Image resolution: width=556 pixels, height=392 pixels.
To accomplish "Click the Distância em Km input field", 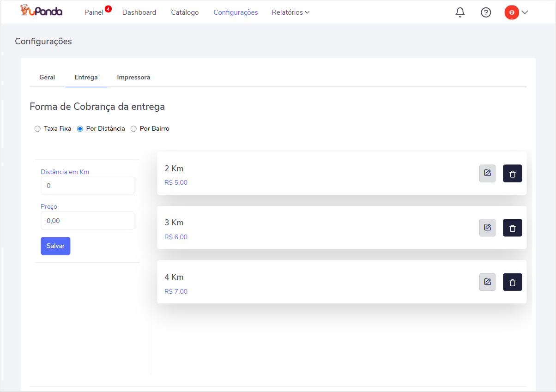I will pyautogui.click(x=87, y=186).
